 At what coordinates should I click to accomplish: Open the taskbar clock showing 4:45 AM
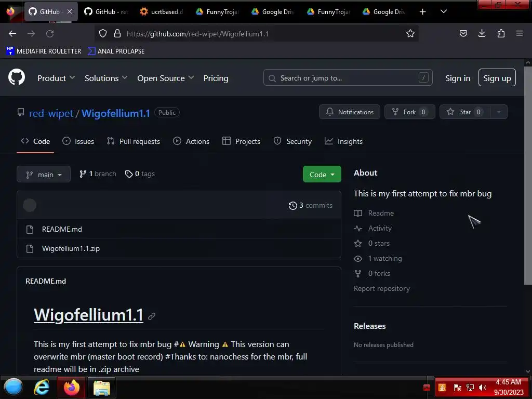[x=508, y=387]
